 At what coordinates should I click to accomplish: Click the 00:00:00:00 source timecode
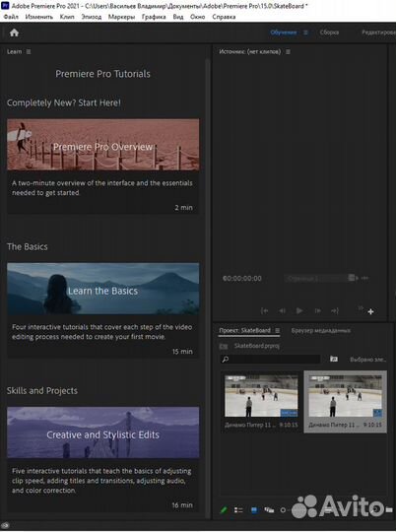tap(242, 279)
